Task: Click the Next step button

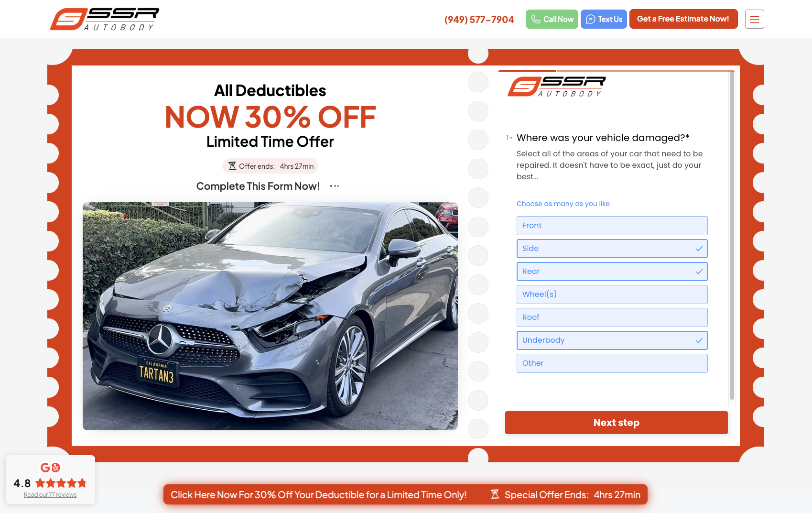Action: pyautogui.click(x=616, y=423)
